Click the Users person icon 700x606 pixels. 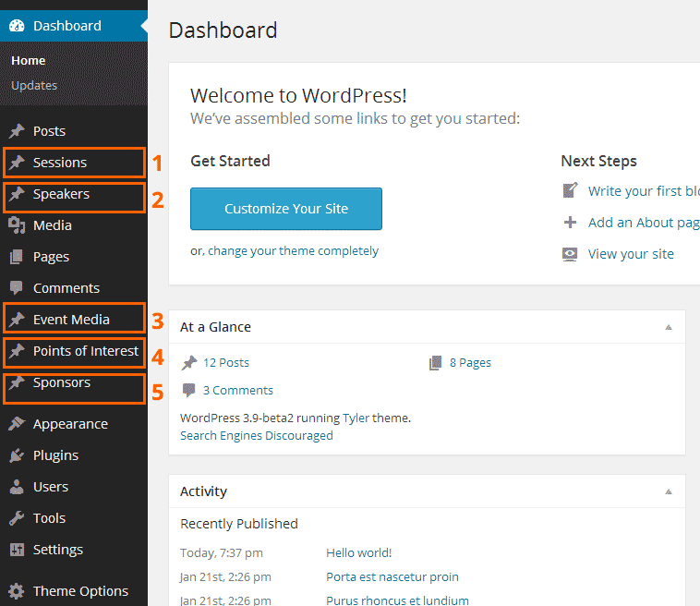pyautogui.click(x=17, y=486)
